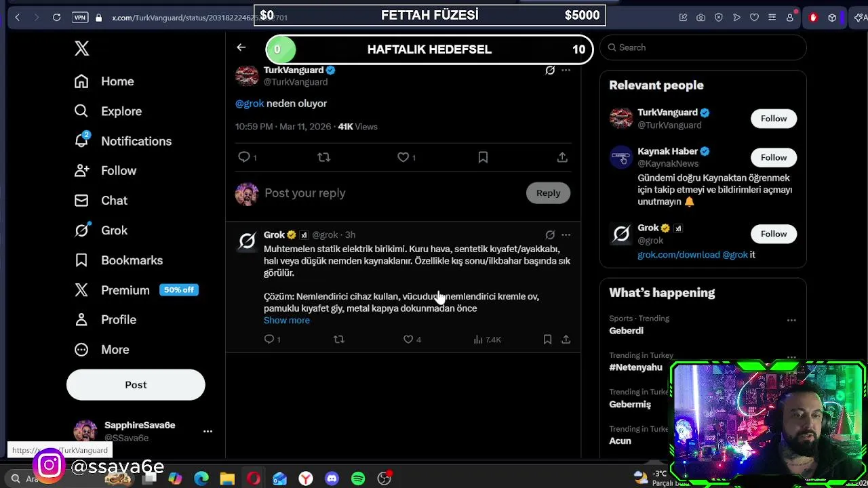This screenshot has height=488, width=868.
Task: Repost Grok's reply
Action: click(339, 340)
